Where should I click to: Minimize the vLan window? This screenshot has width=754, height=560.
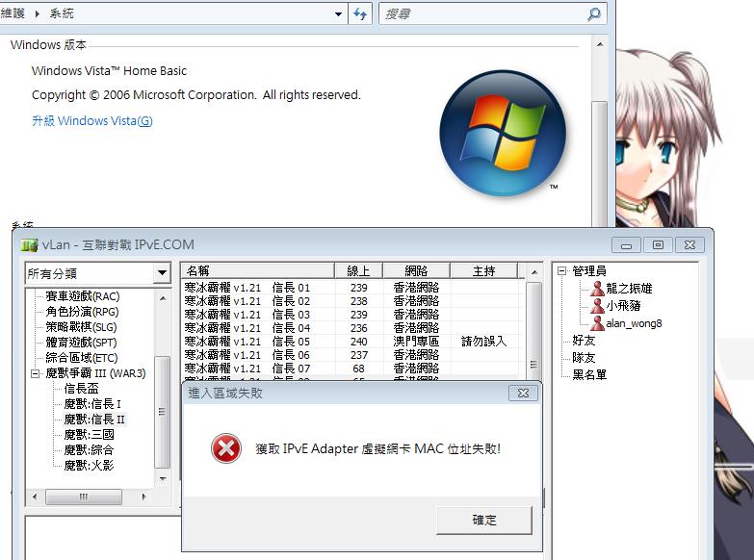[626, 245]
